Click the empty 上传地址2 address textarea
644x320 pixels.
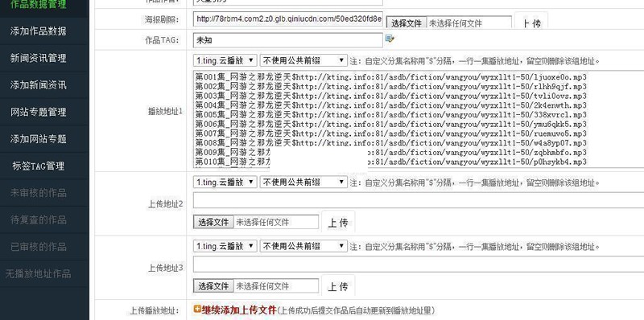click(x=419, y=200)
